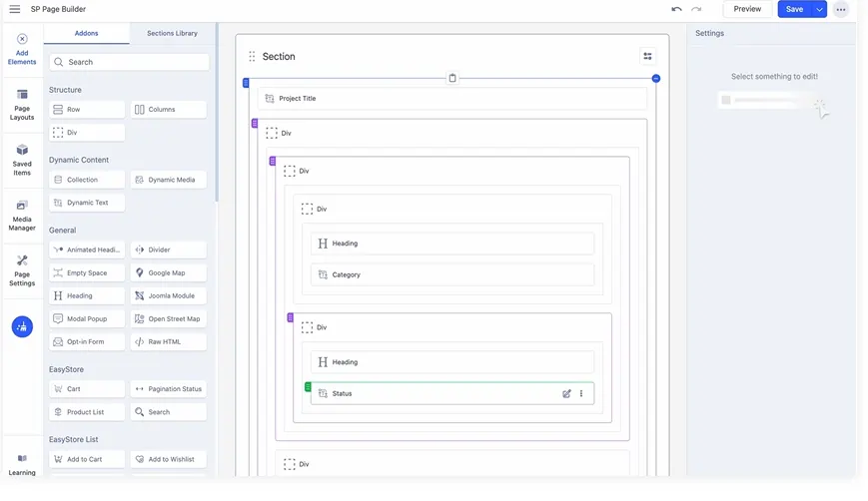Open three-dot menu on Status addon
The height and width of the screenshot is (501, 868).
(x=581, y=393)
